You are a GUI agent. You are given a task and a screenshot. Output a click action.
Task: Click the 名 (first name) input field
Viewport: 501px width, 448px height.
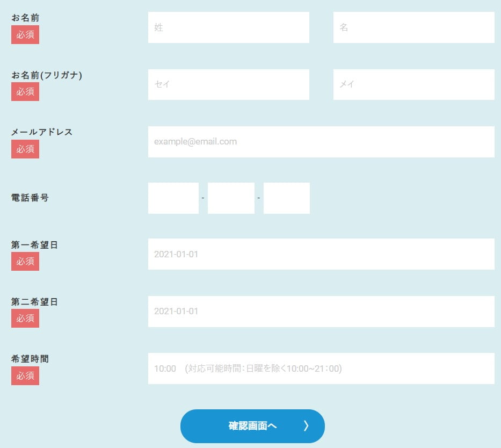pos(413,27)
